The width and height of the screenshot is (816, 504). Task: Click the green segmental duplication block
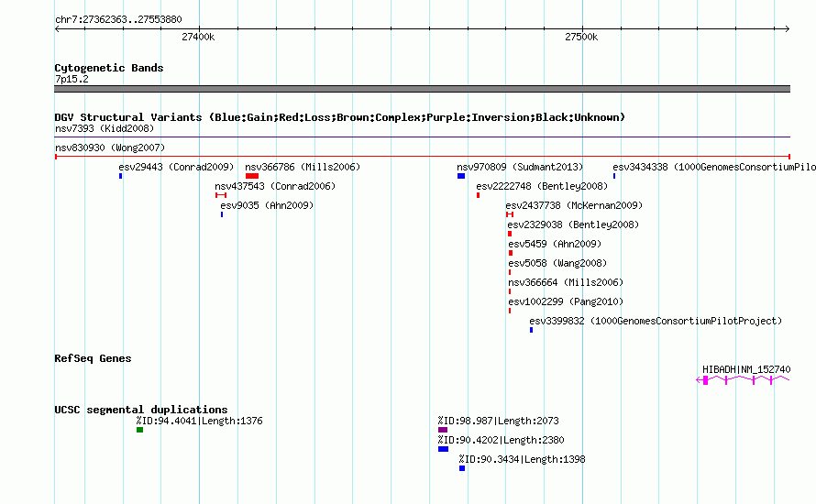pos(140,430)
